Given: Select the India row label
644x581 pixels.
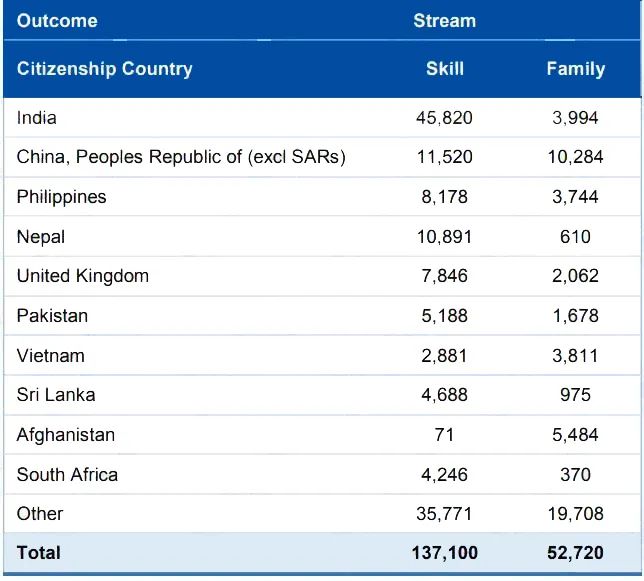Looking at the screenshot, I should pyautogui.click(x=37, y=118).
